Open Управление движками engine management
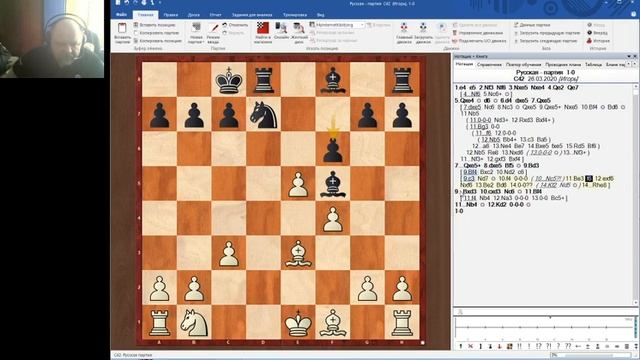The width and height of the screenshot is (640, 360). coord(478,33)
